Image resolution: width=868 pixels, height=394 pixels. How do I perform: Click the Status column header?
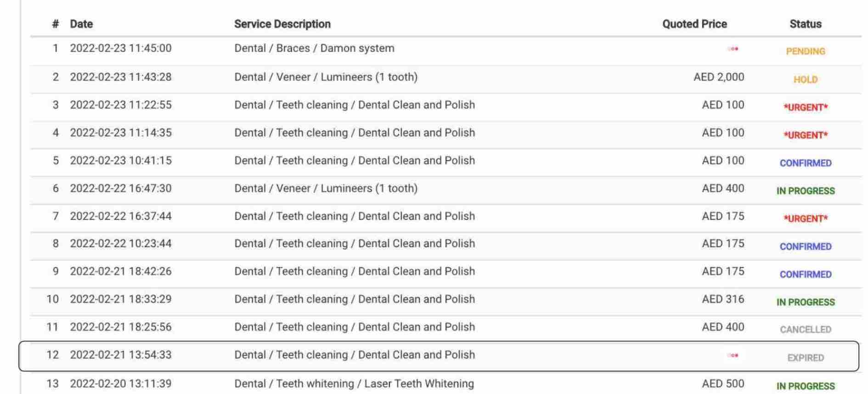[806, 24]
